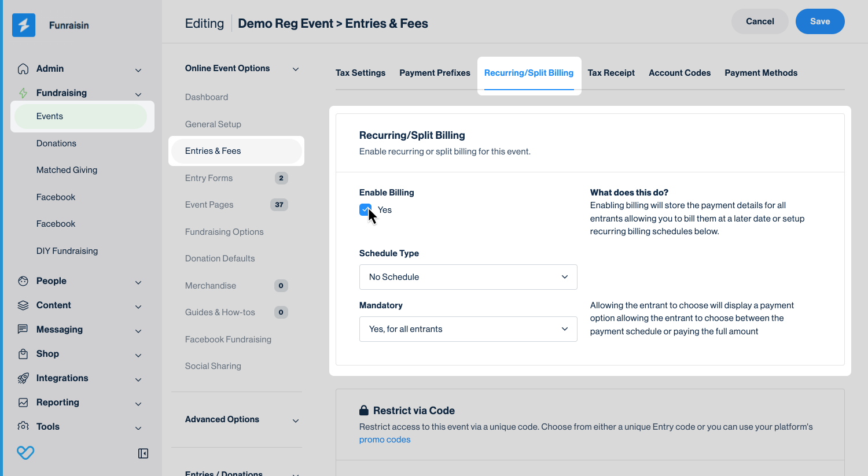Expand the Advanced Options section
This screenshot has width=868, height=476.
coord(296,420)
